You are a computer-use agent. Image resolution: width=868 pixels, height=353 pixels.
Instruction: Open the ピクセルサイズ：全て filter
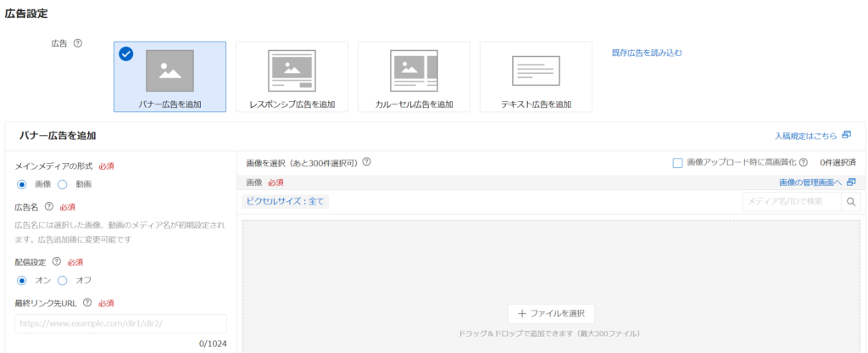pos(285,202)
